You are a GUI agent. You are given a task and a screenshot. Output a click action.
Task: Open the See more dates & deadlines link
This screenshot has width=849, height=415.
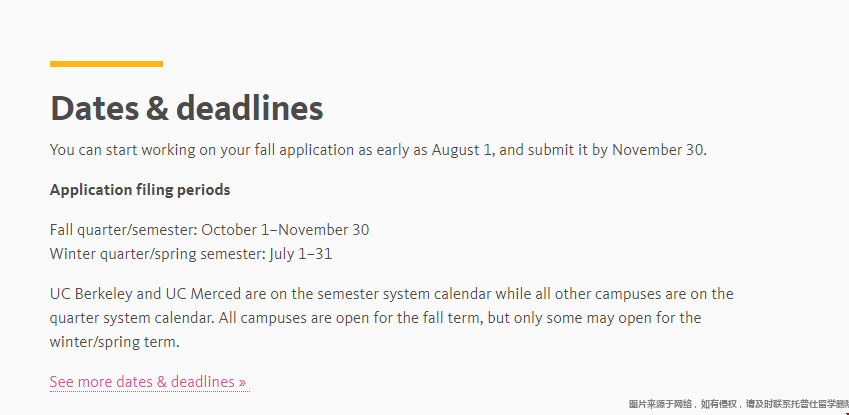[x=148, y=382]
